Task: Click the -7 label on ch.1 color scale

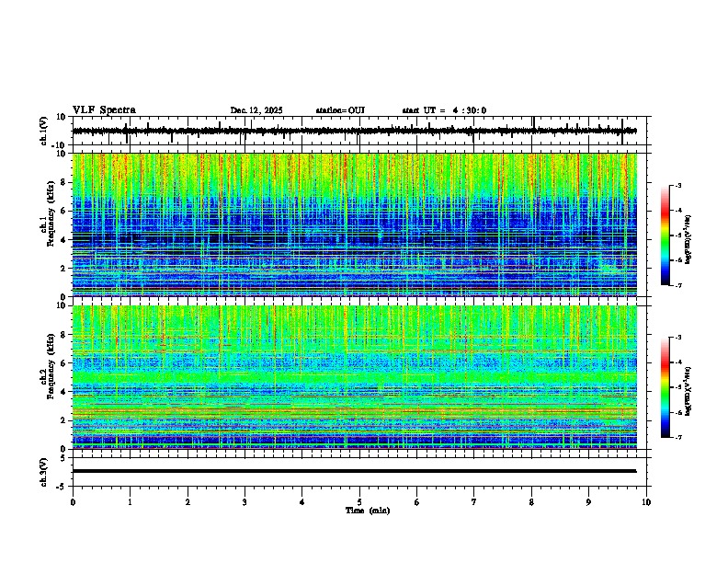Action: pos(677,285)
